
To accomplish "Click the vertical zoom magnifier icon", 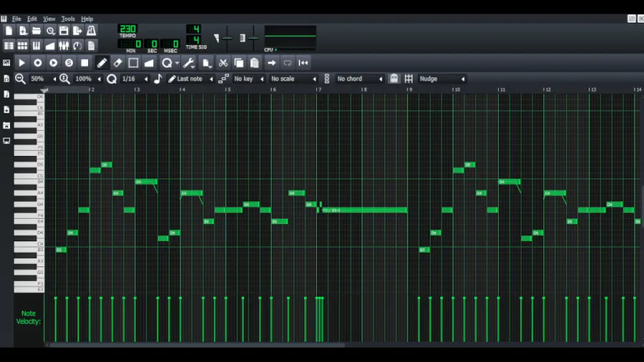I will point(65,79).
